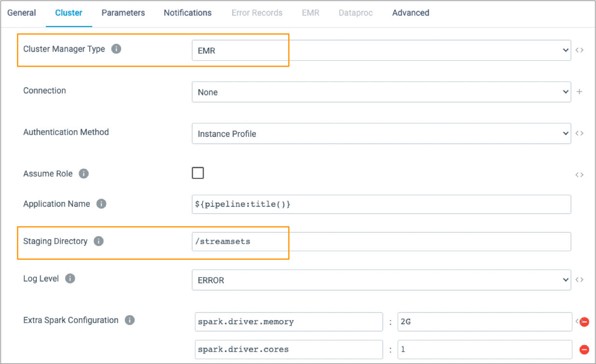
Task: Click the Application Name info icon
Action: [101, 203]
